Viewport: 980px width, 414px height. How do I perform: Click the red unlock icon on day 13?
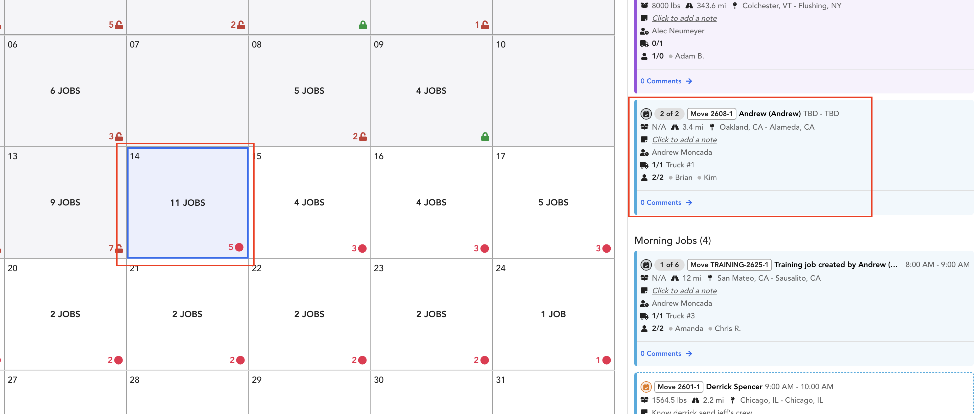(x=119, y=248)
